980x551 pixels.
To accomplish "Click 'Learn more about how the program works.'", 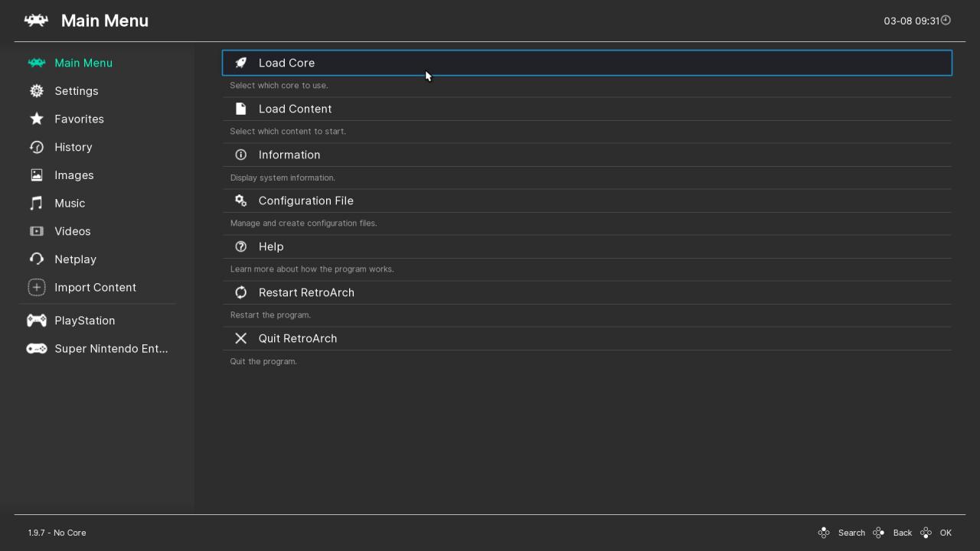I will click(x=312, y=269).
